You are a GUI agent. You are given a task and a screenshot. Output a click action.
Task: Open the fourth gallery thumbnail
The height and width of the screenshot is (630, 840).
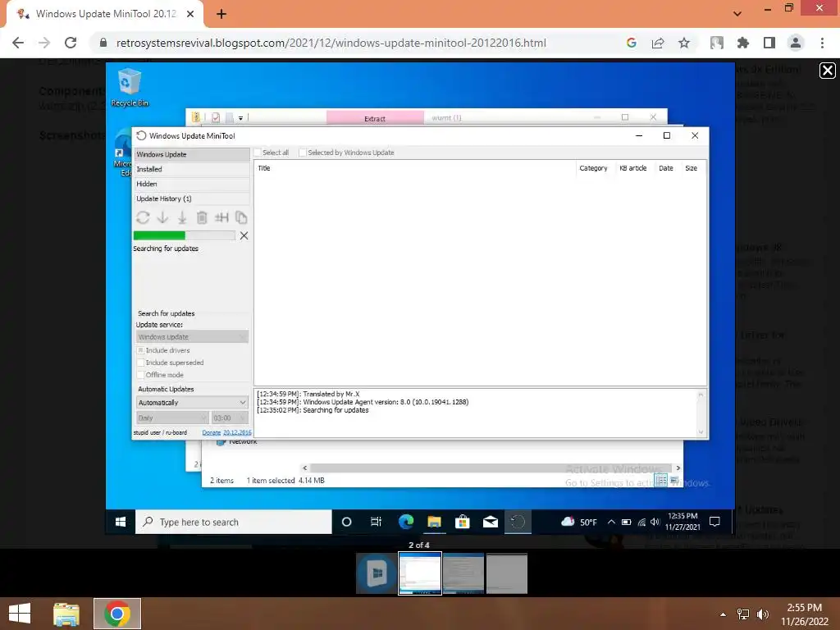[x=507, y=573]
